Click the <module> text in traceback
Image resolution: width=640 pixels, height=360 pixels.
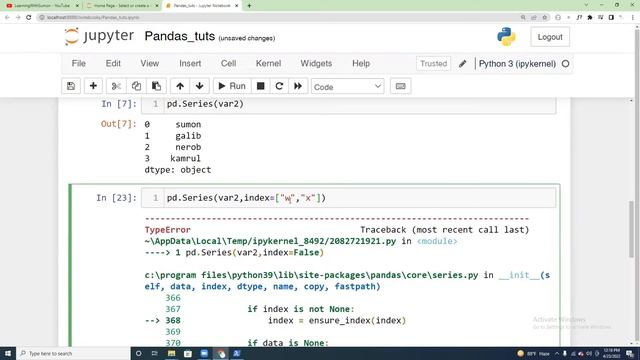[437, 241]
